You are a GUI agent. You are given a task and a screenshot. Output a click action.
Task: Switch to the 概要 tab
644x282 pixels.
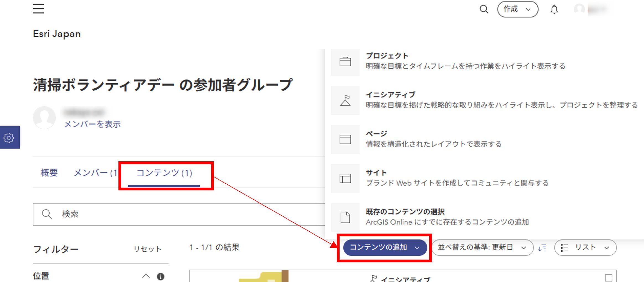49,173
